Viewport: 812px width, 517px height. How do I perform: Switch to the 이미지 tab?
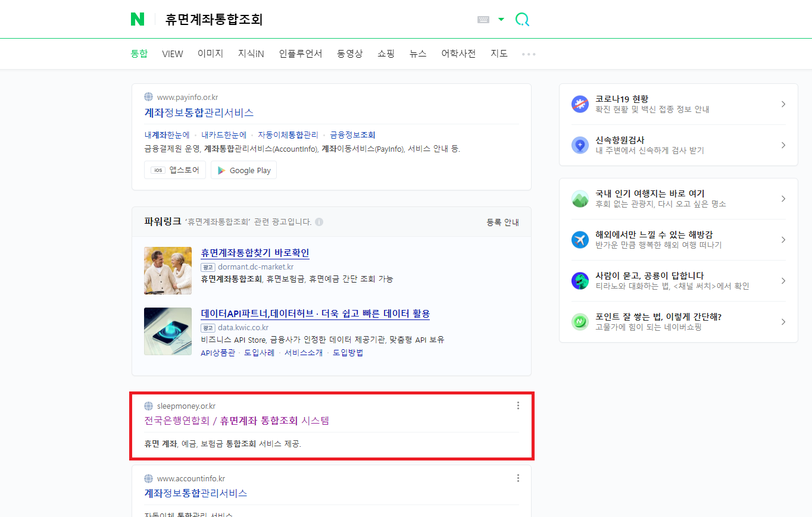point(211,54)
